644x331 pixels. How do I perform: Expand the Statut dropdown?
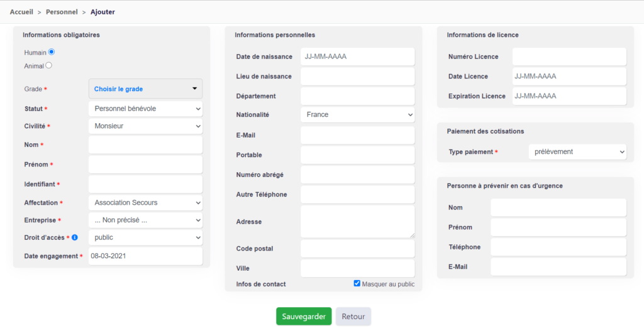click(x=145, y=109)
